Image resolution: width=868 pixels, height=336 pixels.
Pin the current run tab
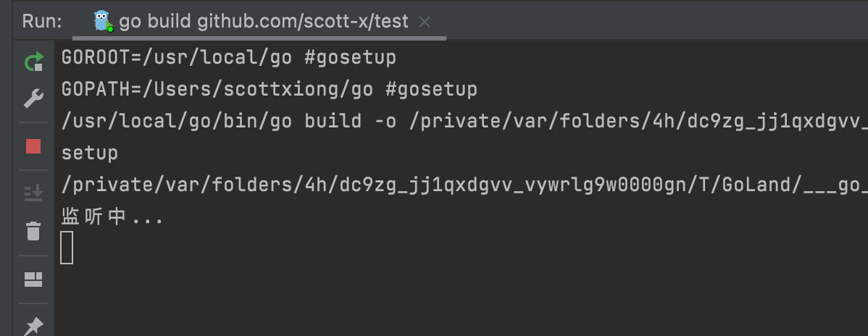tap(33, 325)
